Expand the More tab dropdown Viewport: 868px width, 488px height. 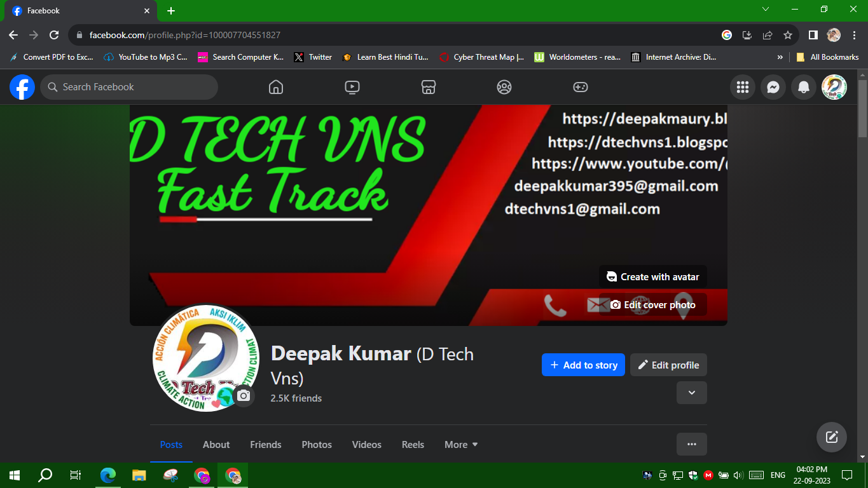click(x=461, y=445)
